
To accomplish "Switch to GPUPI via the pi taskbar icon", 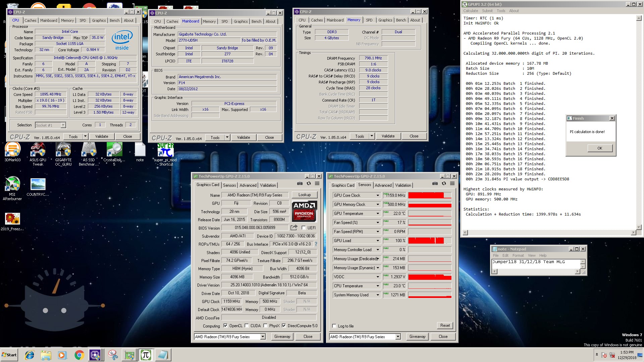I will coord(146,355).
